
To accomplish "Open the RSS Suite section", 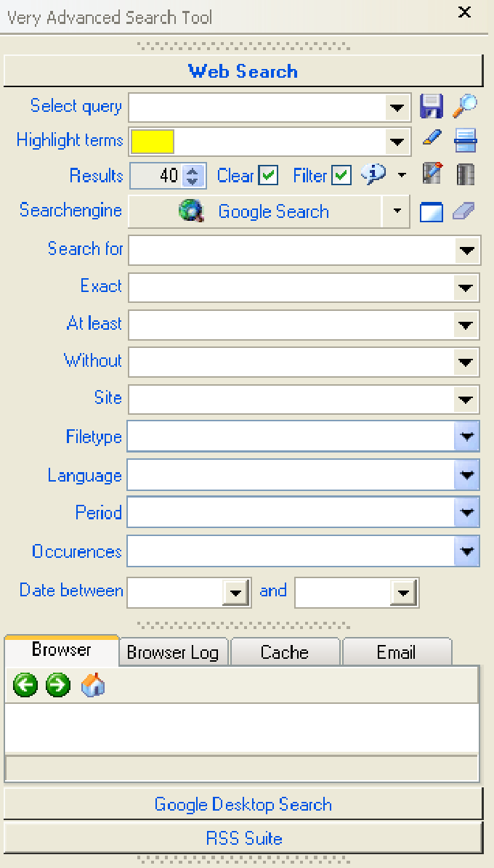I will tap(243, 837).
